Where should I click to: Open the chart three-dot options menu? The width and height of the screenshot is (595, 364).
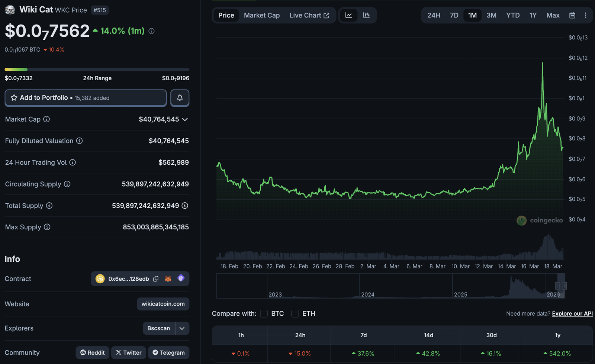585,15
